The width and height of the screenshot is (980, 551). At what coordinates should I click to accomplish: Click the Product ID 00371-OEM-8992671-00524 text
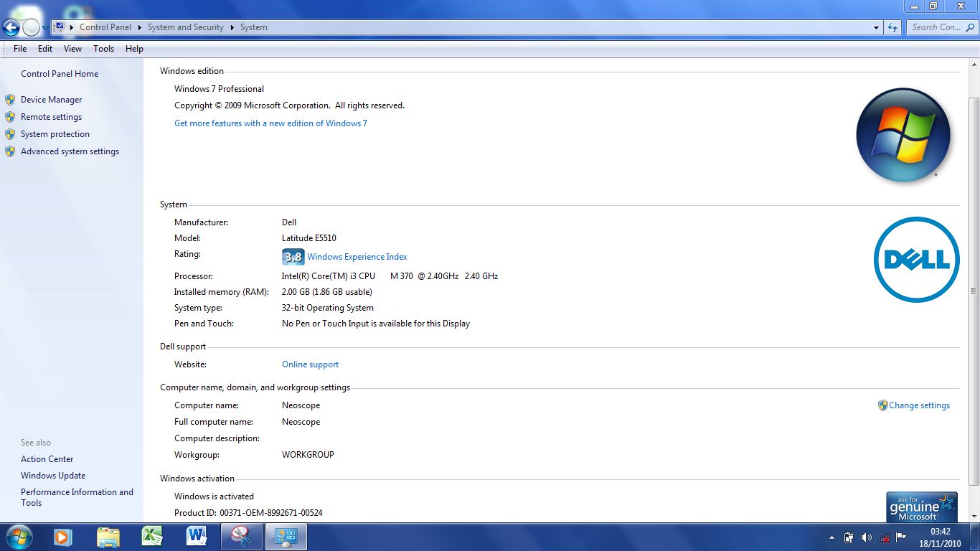coord(248,513)
